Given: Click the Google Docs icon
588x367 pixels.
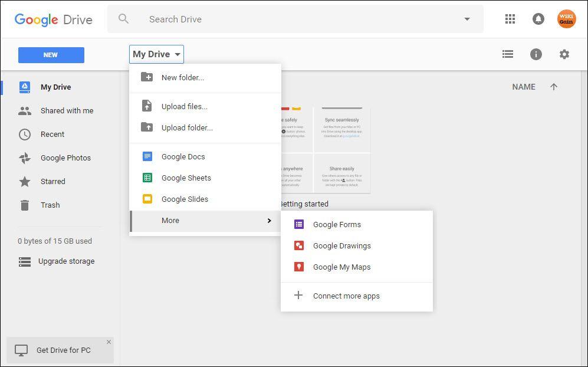Looking at the screenshot, I should [x=147, y=156].
